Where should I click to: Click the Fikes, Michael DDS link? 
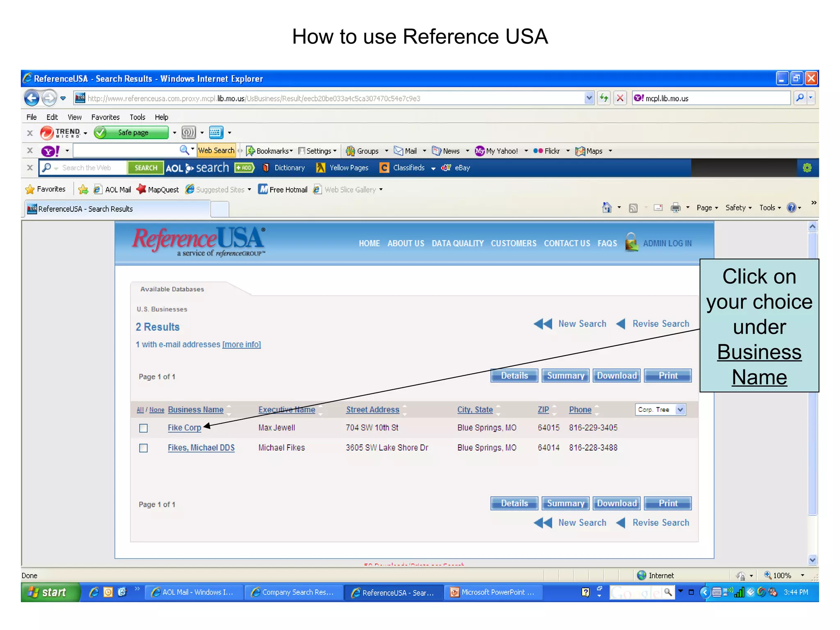click(x=201, y=447)
